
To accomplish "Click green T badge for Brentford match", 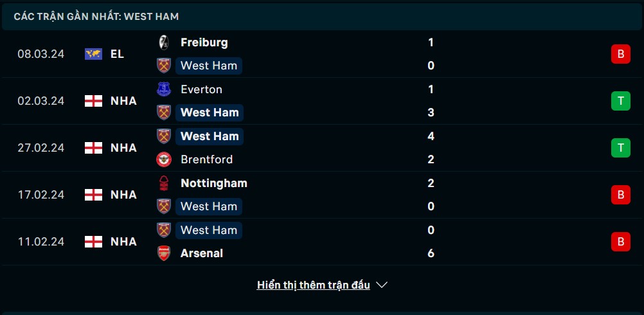I will (621, 148).
